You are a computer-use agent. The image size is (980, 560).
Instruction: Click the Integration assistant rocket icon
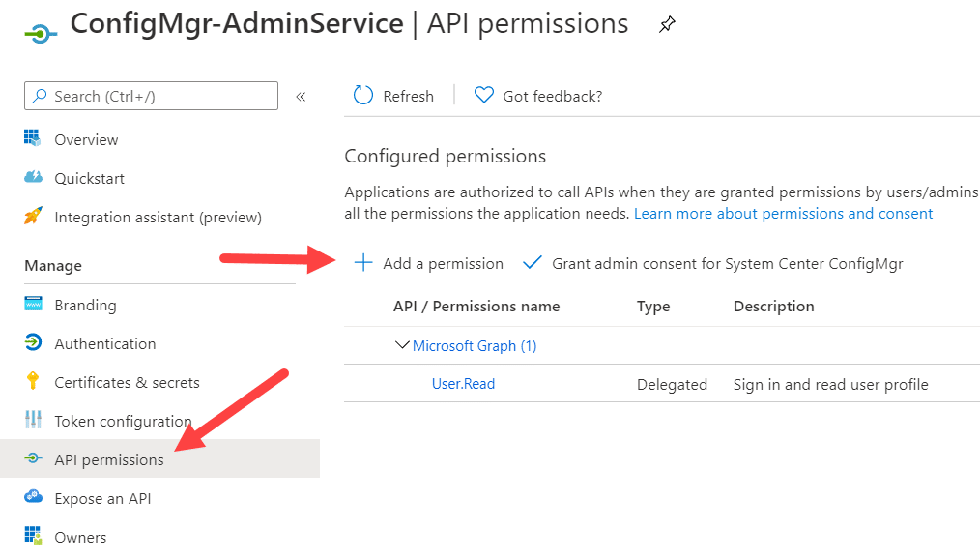33,216
